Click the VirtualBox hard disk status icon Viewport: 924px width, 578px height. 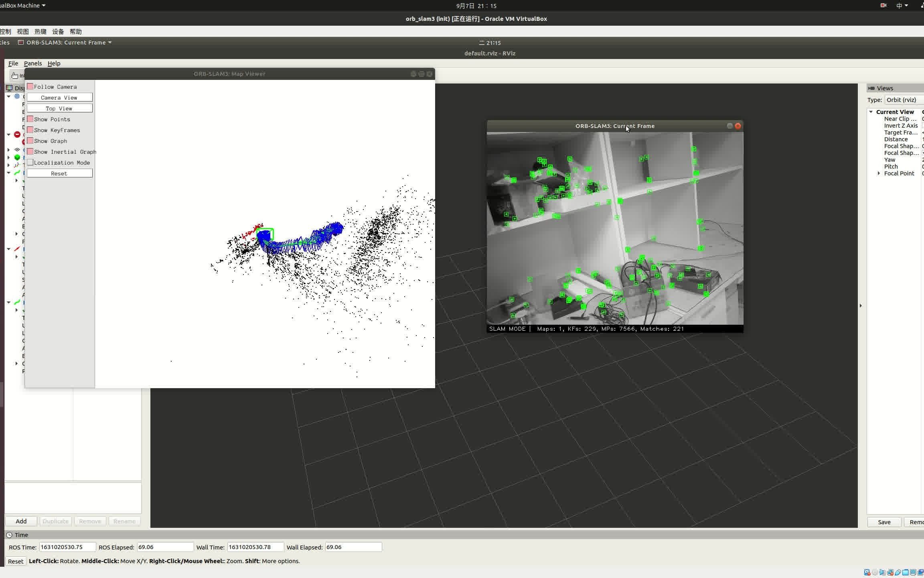click(867, 572)
